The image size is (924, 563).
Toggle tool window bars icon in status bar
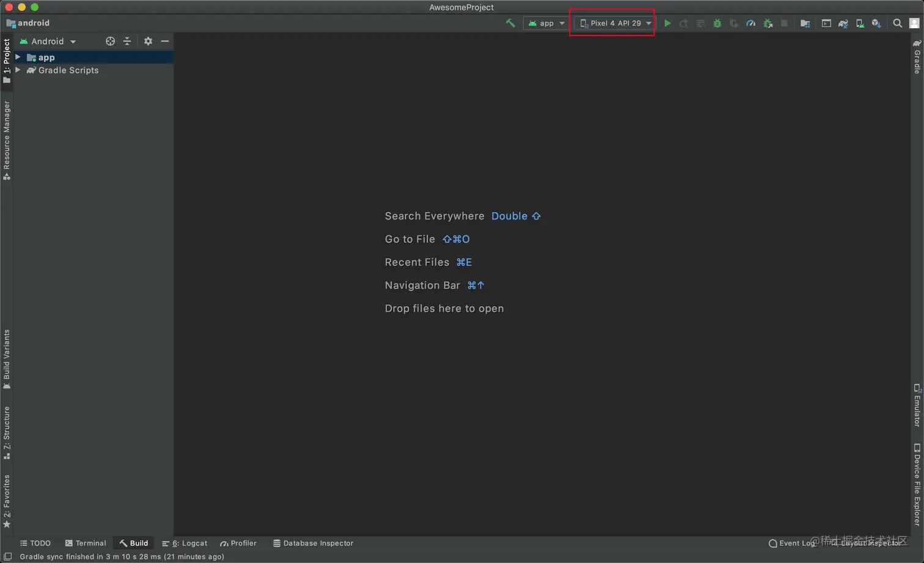[x=8, y=557]
